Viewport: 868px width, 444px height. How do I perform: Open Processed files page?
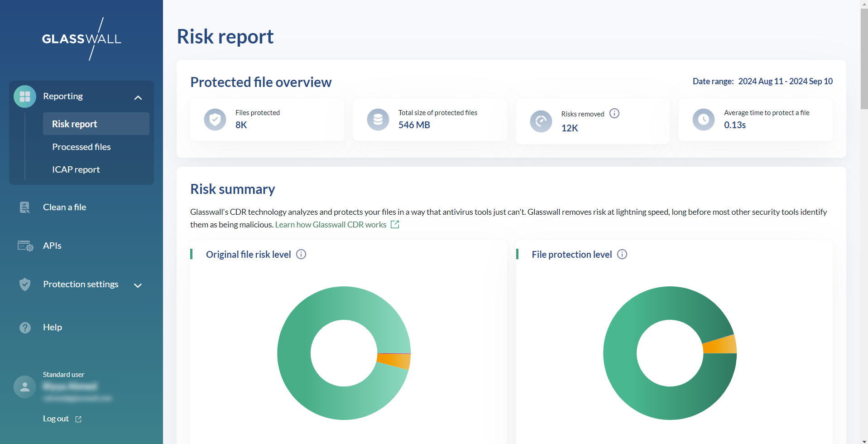point(82,147)
